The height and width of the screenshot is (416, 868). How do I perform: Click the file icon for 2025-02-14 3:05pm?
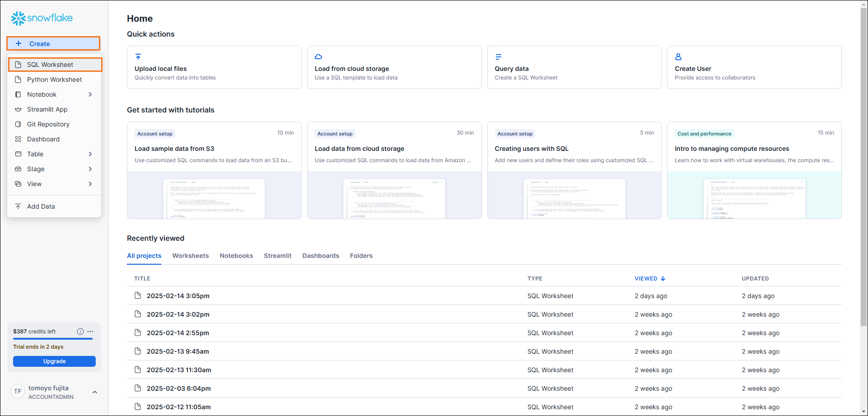tap(138, 295)
